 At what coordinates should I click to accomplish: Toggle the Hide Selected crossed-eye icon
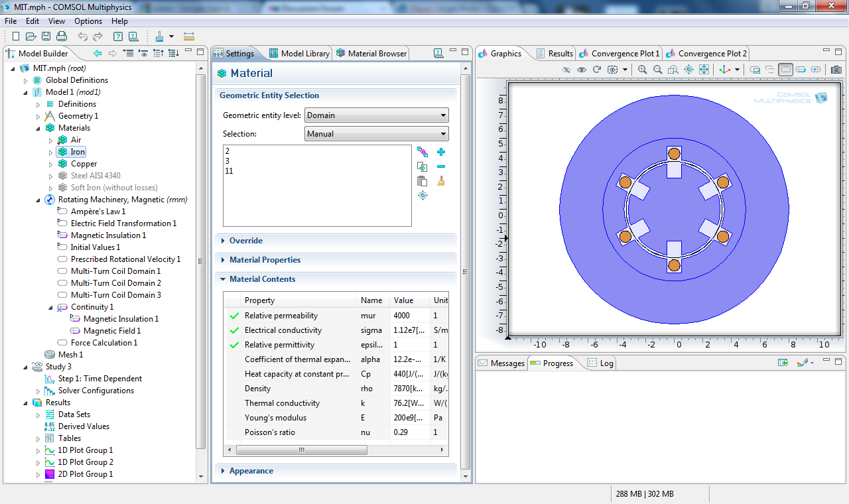[566, 70]
